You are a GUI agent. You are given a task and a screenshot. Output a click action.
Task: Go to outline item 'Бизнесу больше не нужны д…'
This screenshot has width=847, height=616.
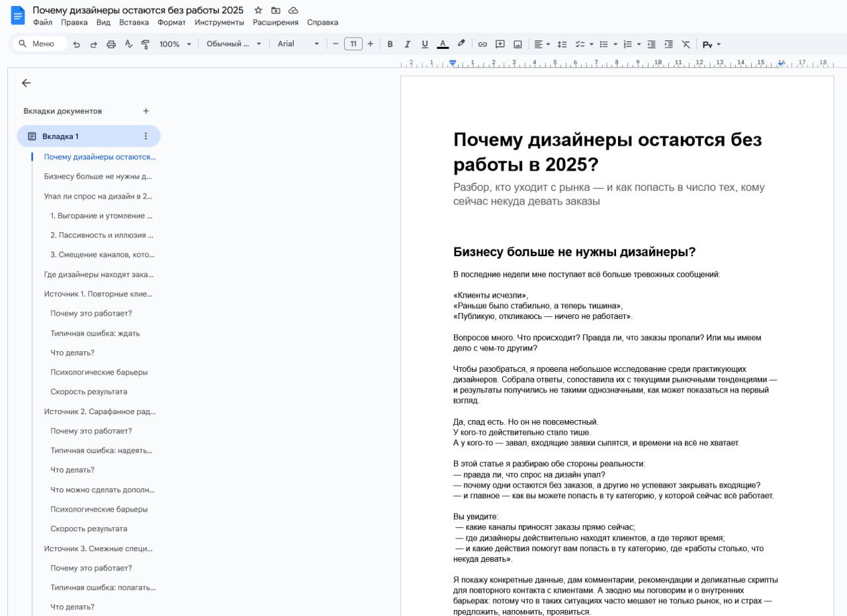98,177
